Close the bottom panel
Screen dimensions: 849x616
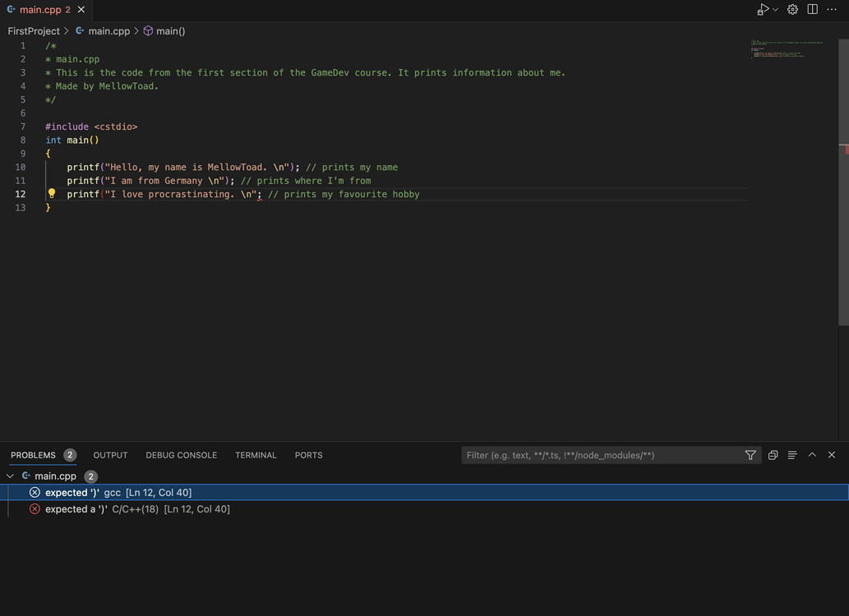click(x=832, y=455)
